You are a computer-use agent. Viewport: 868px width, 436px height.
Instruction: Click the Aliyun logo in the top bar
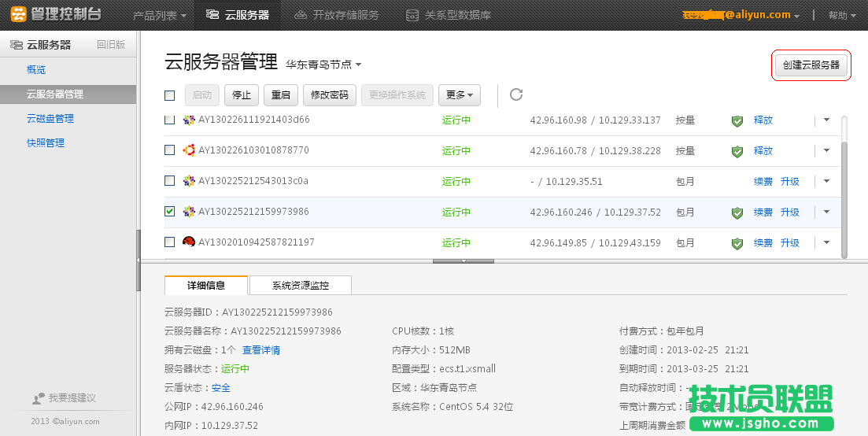click(x=18, y=14)
